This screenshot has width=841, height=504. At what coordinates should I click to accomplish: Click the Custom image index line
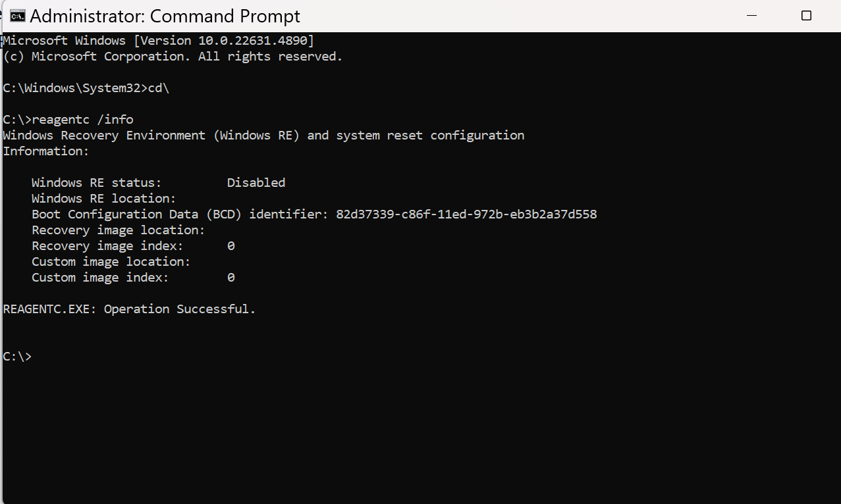pyautogui.click(x=133, y=278)
